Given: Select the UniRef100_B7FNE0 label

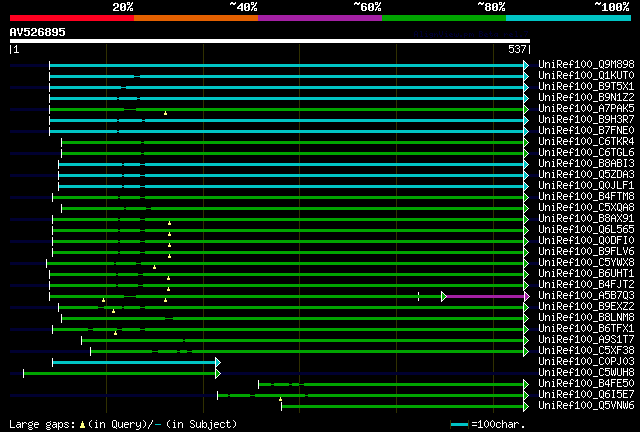Looking at the screenshot, I should [586, 131].
